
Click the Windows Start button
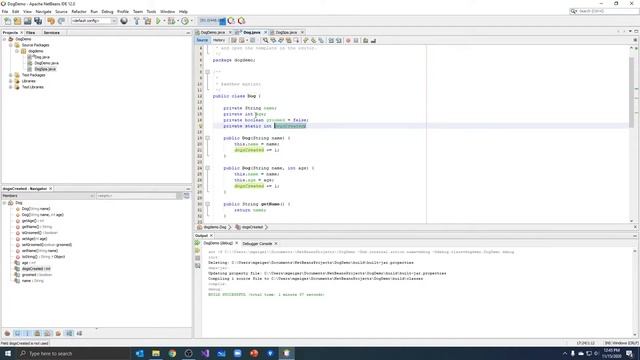pyautogui.click(x=7, y=353)
